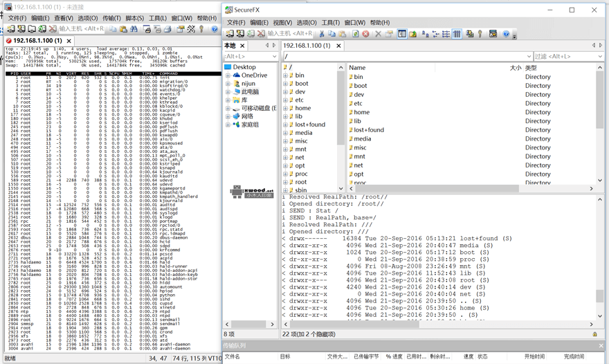Close the transfer queue panel
Image resolution: width=609 pixels, height=364 pixels.
601,345
